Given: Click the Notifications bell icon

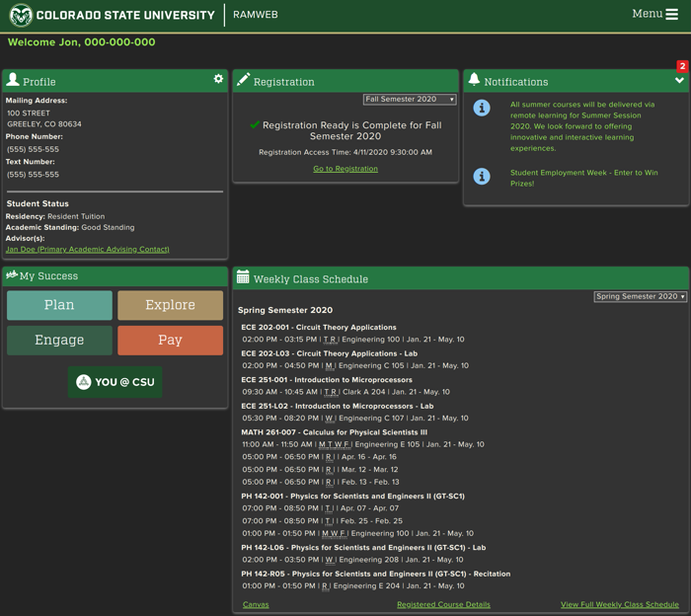Looking at the screenshot, I should [x=474, y=79].
